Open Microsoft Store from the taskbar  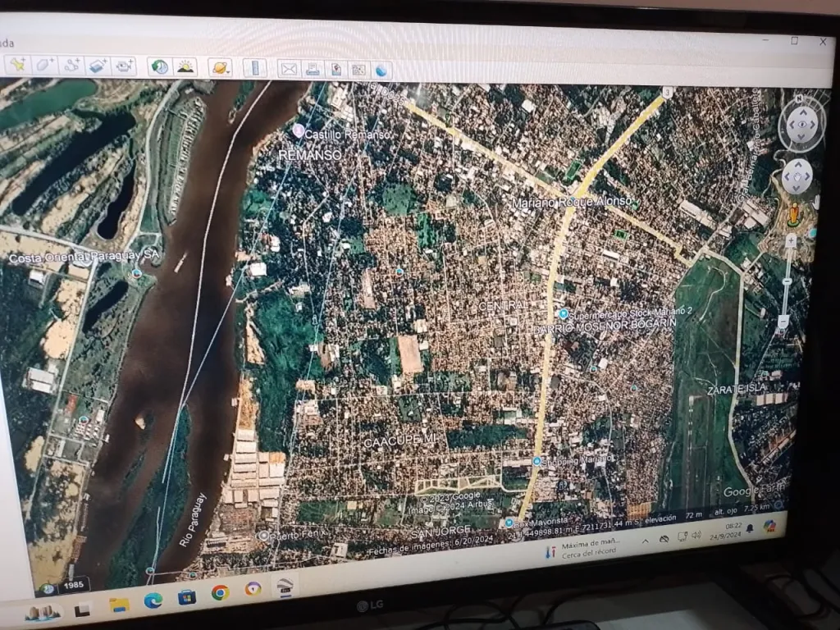[186, 596]
